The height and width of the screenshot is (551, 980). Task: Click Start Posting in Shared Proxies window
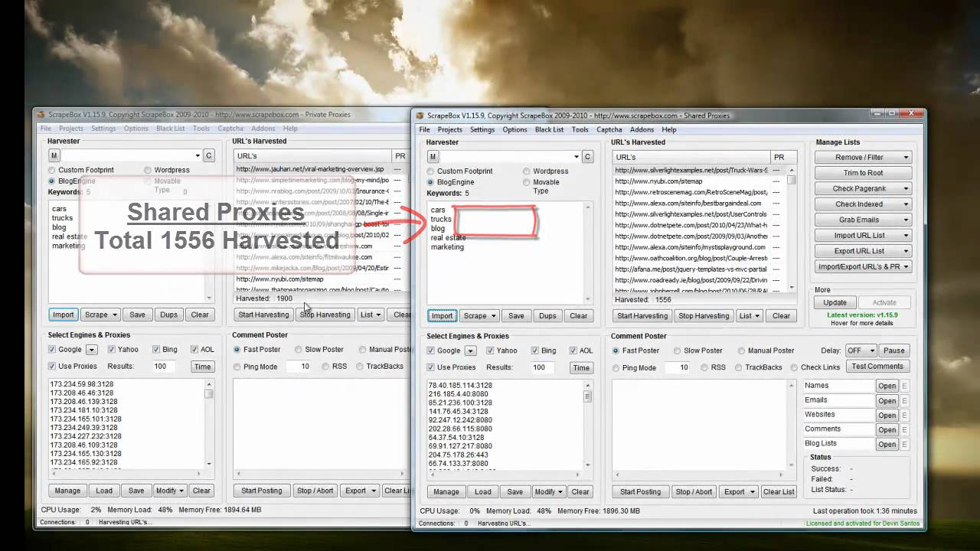[640, 491]
